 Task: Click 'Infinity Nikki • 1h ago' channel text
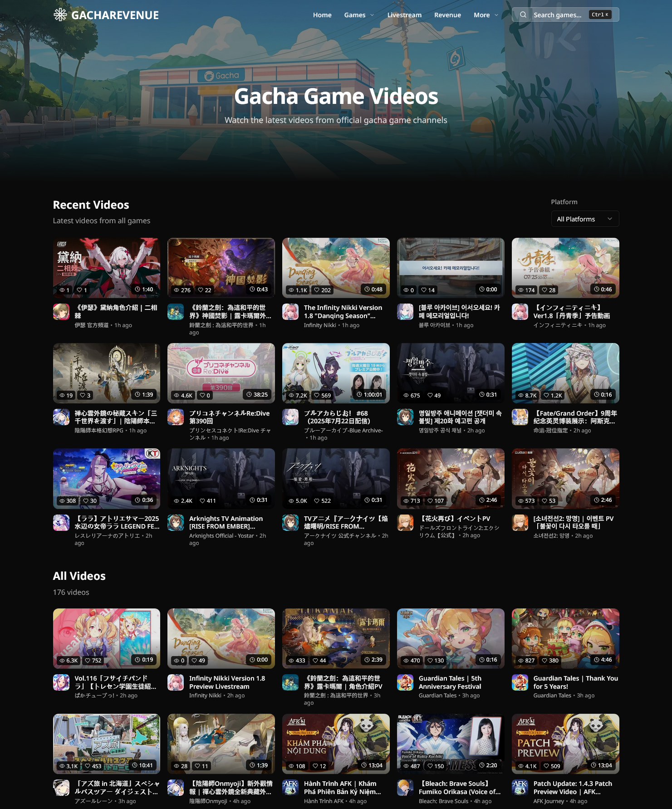click(x=332, y=325)
